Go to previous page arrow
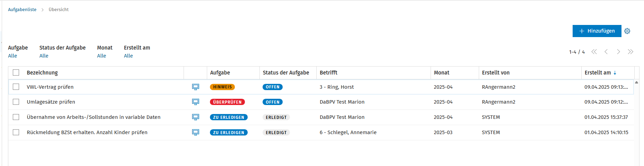Viewport: 644px width, 166px height. [x=606, y=52]
